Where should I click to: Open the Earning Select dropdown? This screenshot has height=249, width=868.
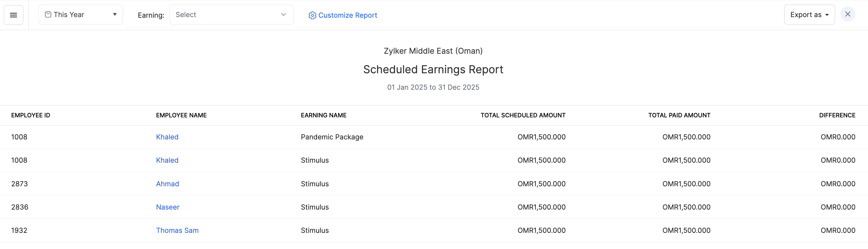[231, 15]
